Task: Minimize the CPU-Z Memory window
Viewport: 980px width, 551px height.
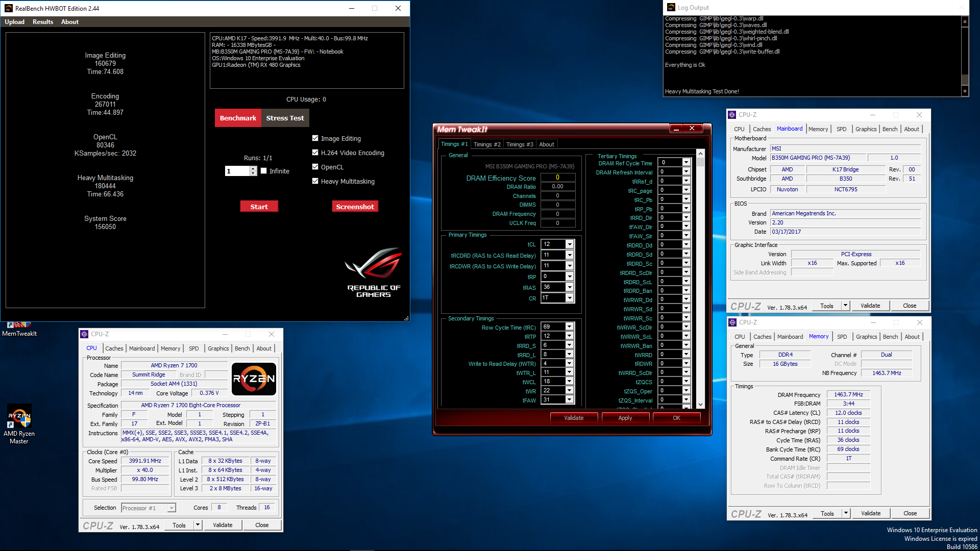Action: click(873, 322)
